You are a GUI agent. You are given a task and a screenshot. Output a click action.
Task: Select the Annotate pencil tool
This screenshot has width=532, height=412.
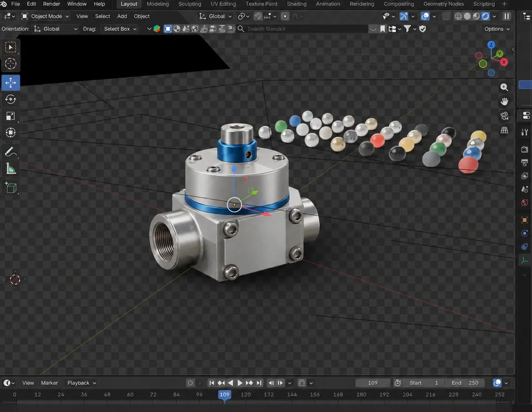pyautogui.click(x=11, y=152)
